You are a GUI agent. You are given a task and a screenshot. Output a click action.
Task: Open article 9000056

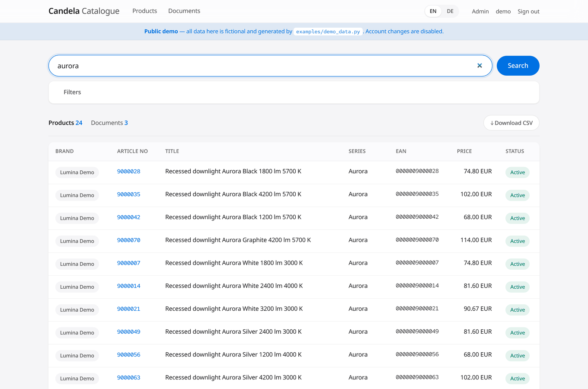click(x=128, y=355)
